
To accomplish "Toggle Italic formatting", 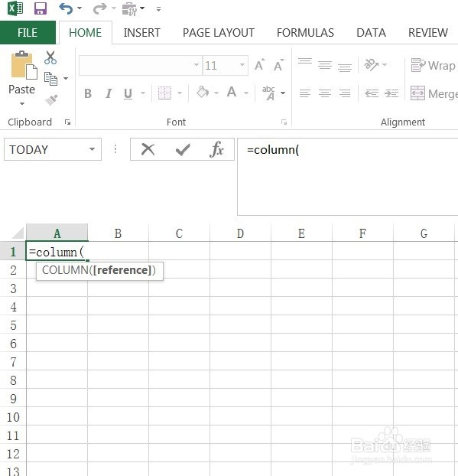I will click(109, 93).
